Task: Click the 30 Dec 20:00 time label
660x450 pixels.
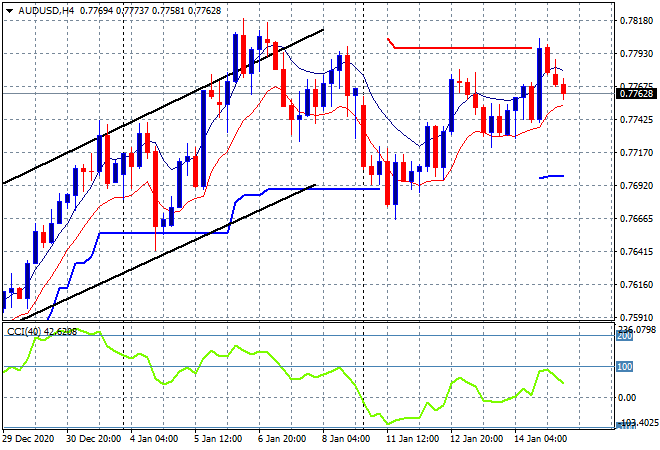Action: (93, 439)
